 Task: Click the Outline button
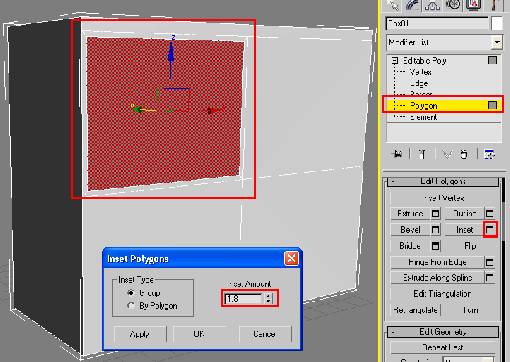tap(464, 213)
